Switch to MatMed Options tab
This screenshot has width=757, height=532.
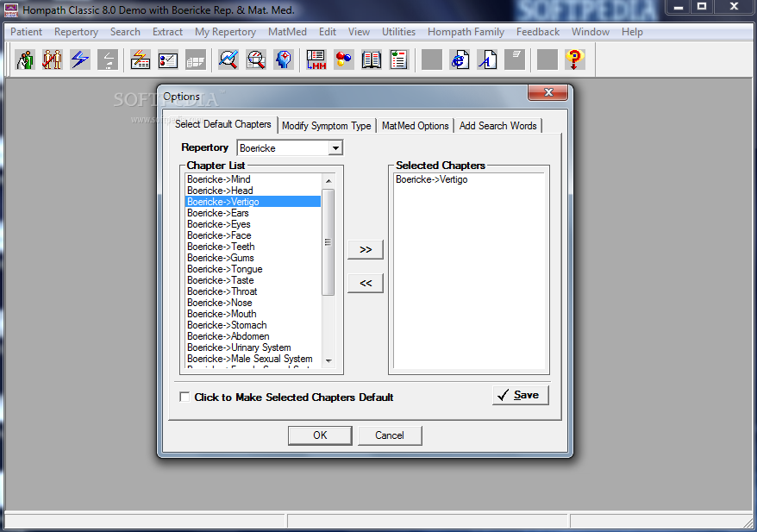[416, 126]
